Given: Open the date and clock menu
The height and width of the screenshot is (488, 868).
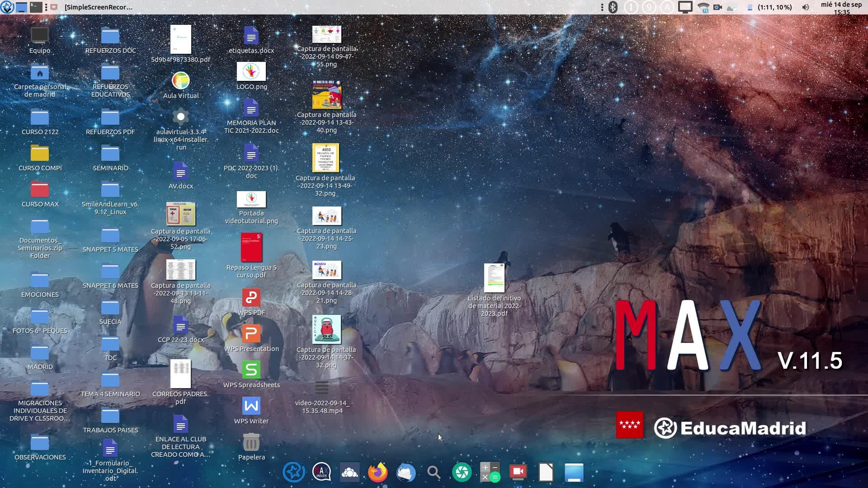Looking at the screenshot, I should click(841, 8).
